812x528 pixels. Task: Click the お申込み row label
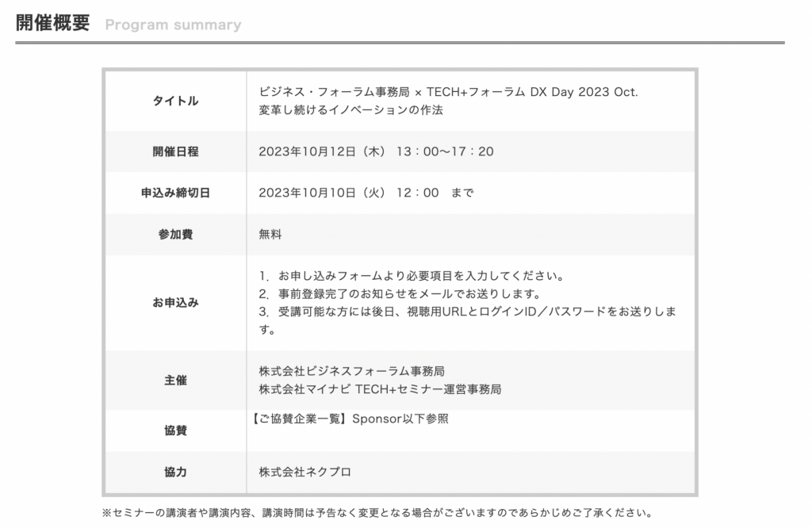(175, 303)
